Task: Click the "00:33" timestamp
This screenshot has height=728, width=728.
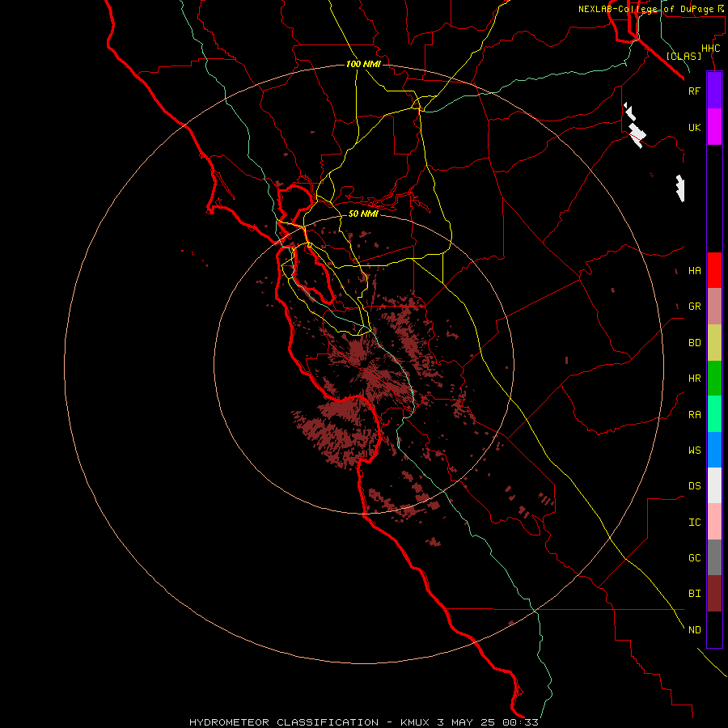Action: [519, 722]
